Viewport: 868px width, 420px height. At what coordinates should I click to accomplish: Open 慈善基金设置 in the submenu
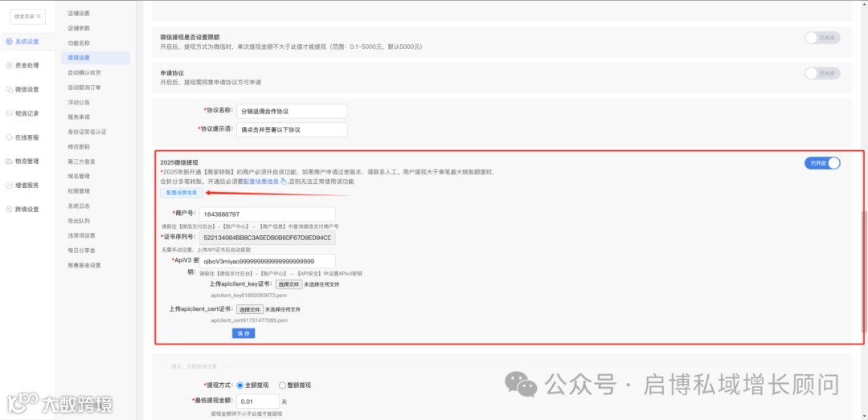tap(84, 265)
